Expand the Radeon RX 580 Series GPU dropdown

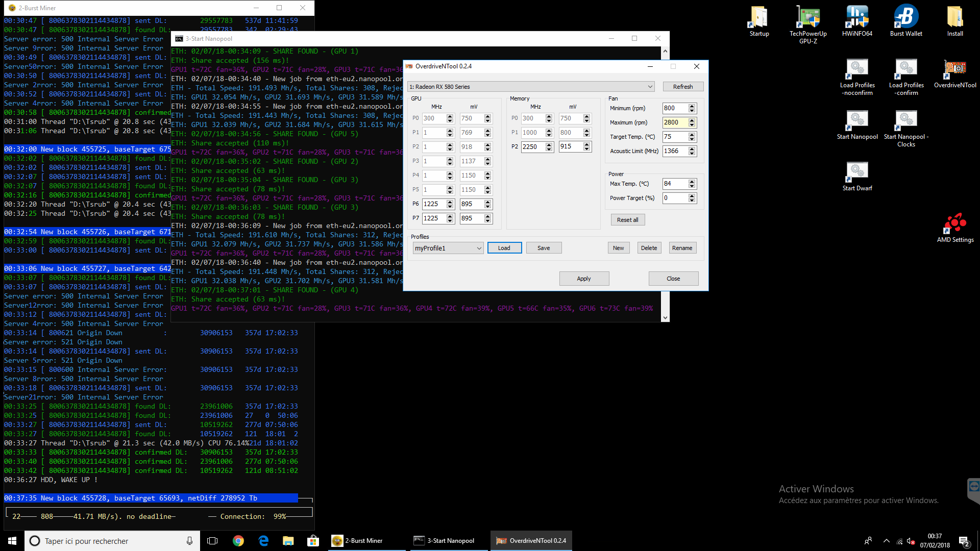point(531,87)
